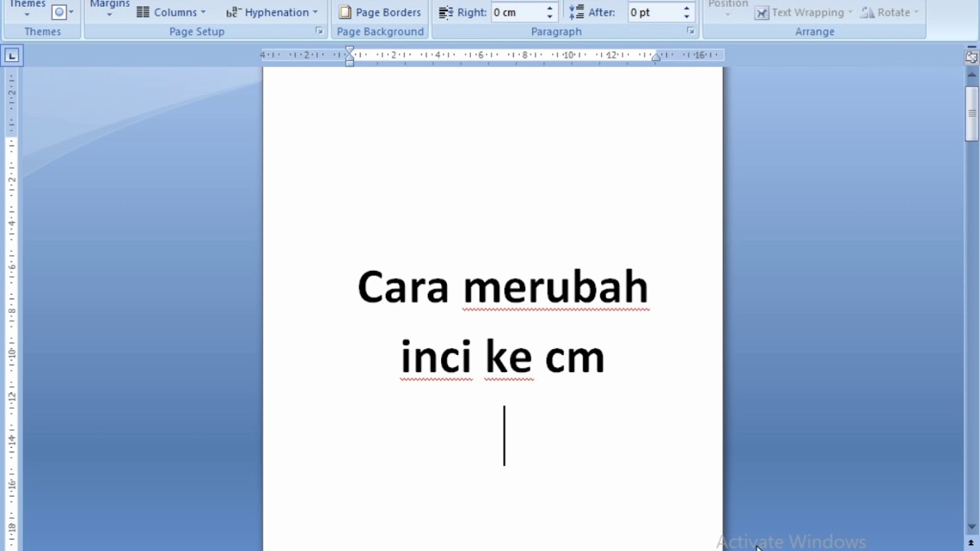980x551 pixels.
Task: Click the tab selector at ruler corner
Action: (11, 55)
